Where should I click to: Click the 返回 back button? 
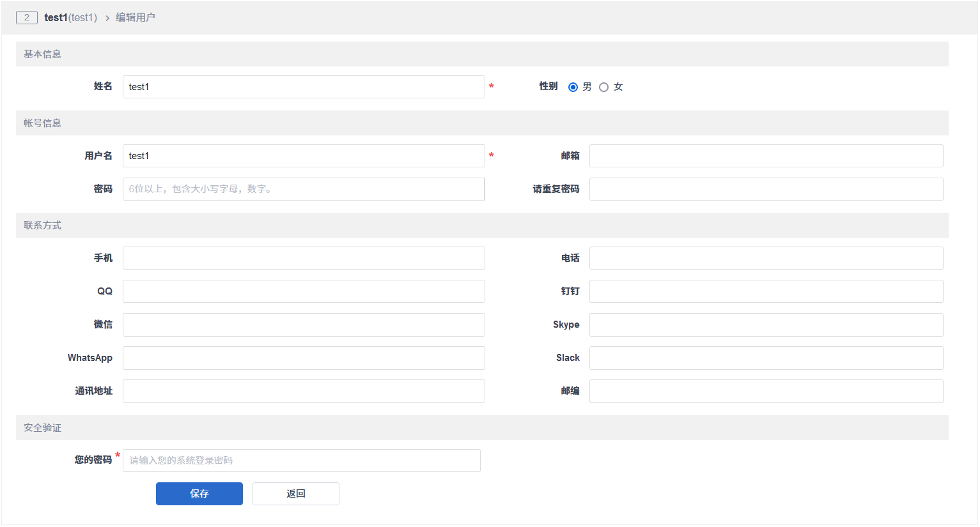(x=295, y=494)
